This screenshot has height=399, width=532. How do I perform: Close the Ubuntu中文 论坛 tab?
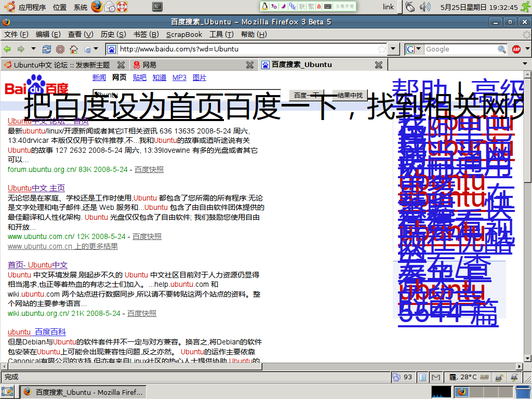pos(121,65)
